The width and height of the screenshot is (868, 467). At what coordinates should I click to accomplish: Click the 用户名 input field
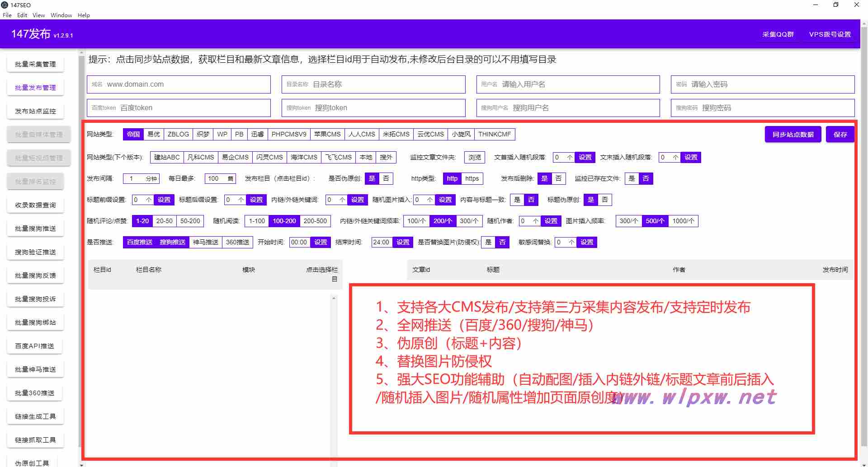coord(568,84)
